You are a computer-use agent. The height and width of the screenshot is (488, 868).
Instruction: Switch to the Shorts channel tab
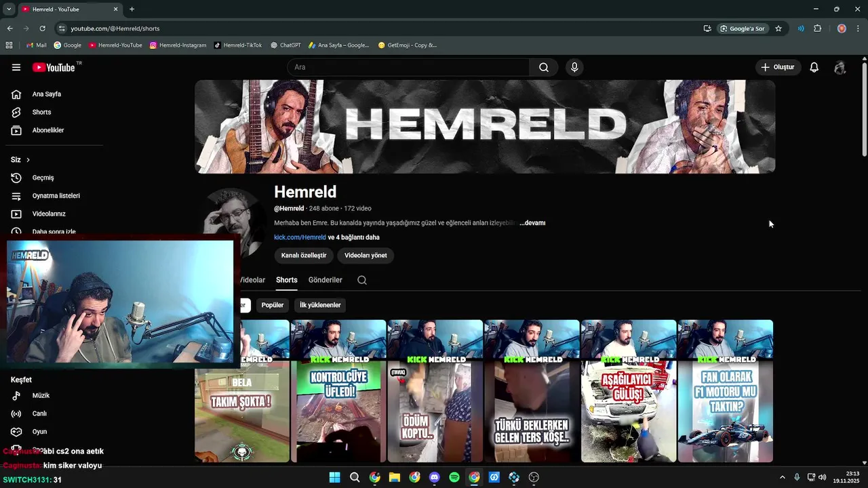(286, 280)
